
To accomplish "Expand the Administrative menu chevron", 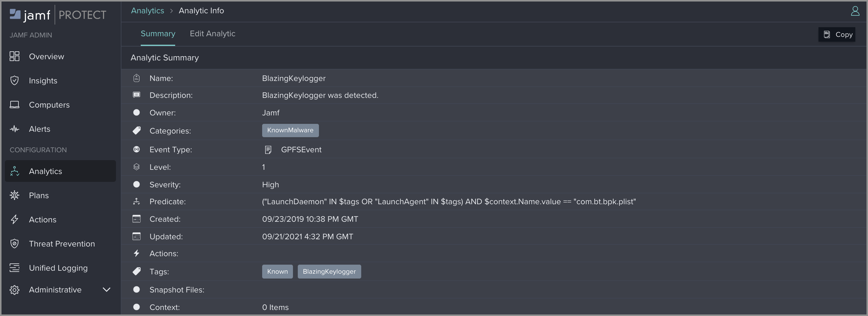I will (x=107, y=290).
